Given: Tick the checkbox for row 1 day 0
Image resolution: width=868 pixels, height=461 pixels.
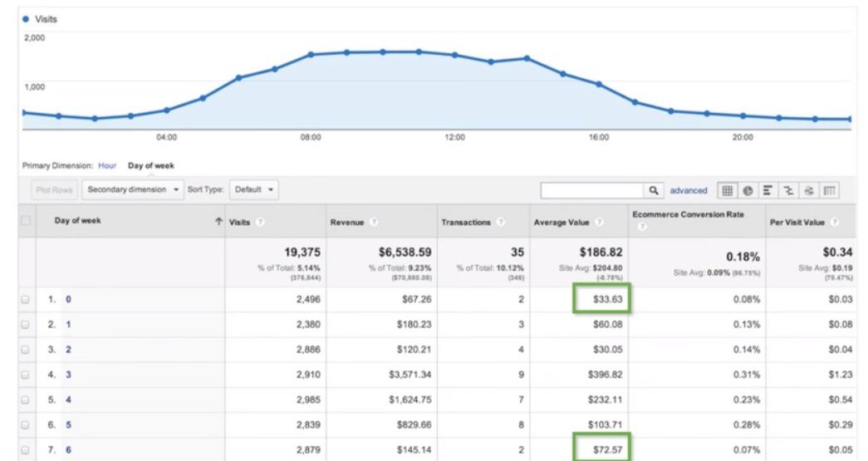Looking at the screenshot, I should pos(26,299).
